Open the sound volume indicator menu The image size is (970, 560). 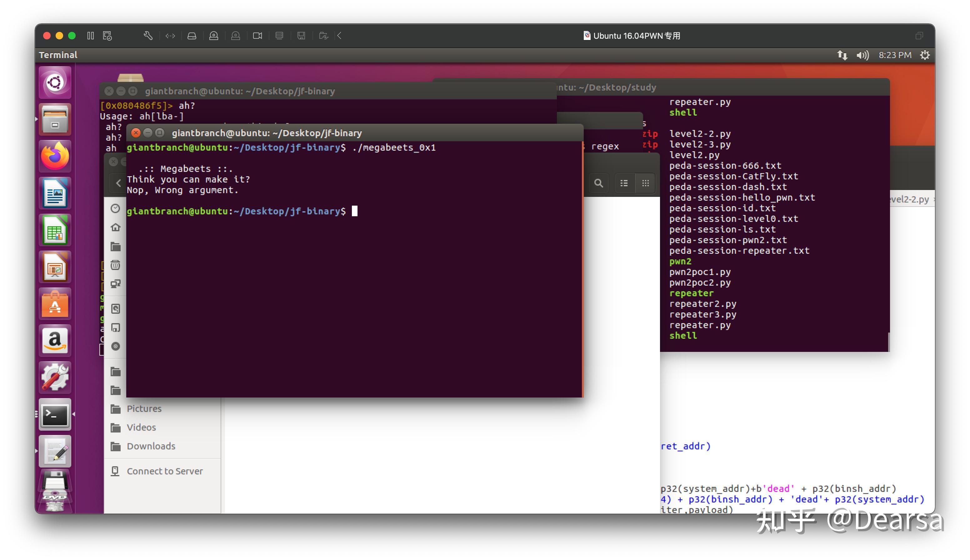pos(862,55)
